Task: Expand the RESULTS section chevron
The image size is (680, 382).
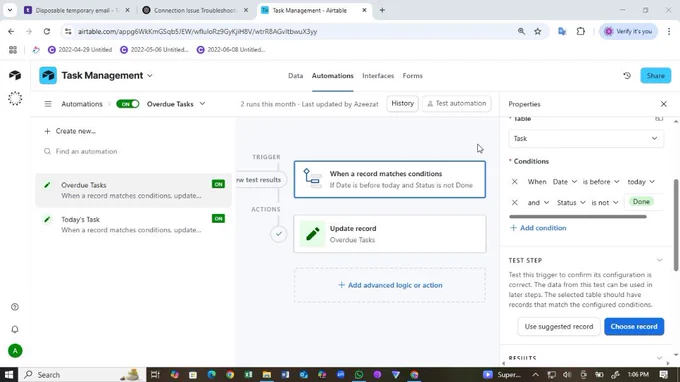Action: 659,358
